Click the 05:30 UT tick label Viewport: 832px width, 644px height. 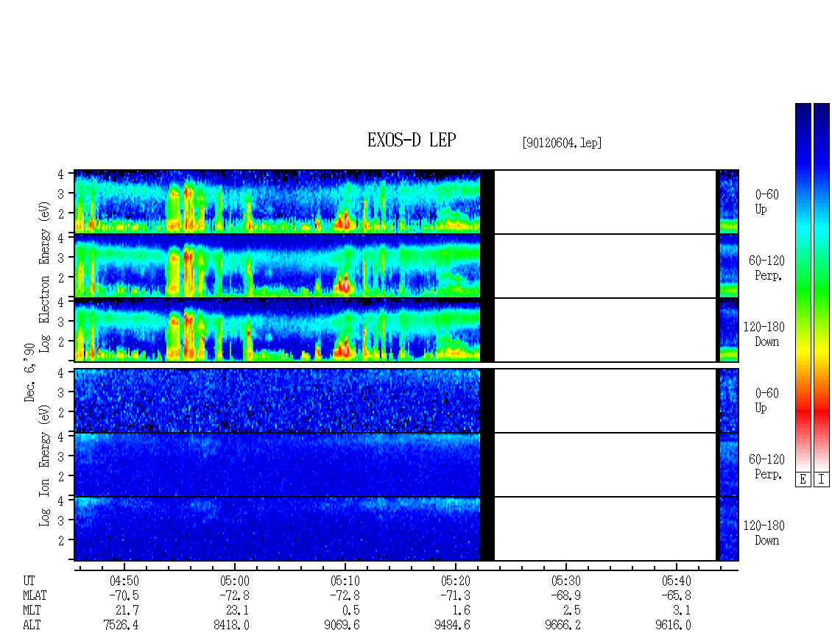(x=565, y=581)
